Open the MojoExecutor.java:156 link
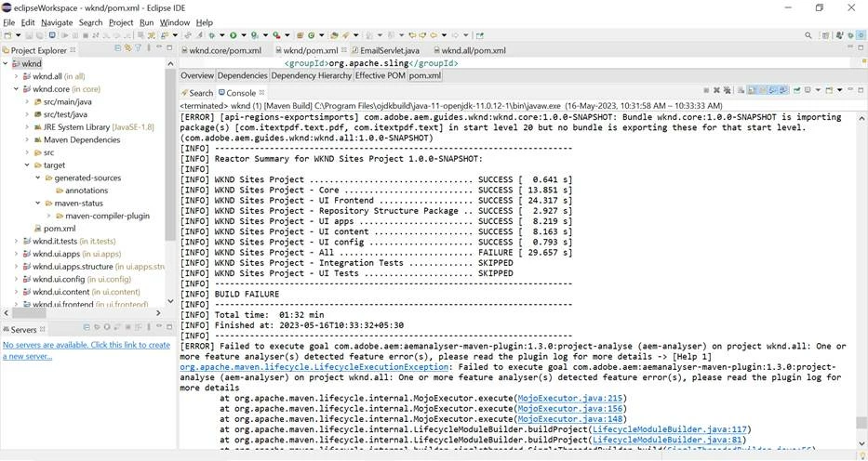 click(x=569, y=409)
